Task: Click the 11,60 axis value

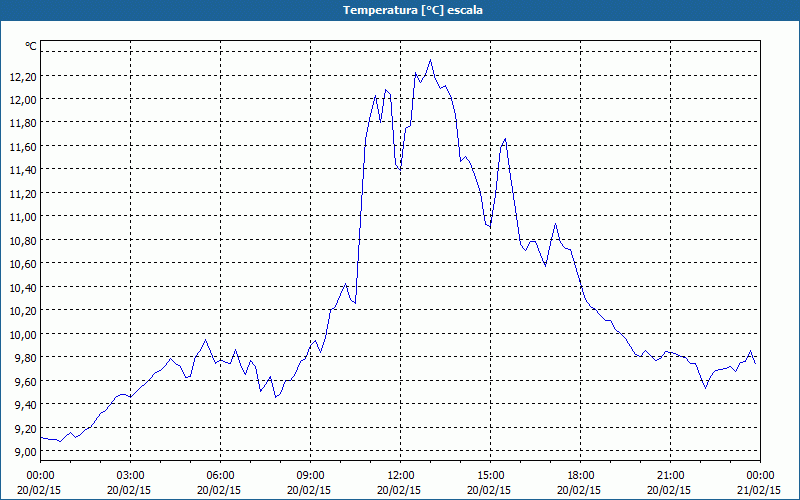Action: tap(23, 147)
